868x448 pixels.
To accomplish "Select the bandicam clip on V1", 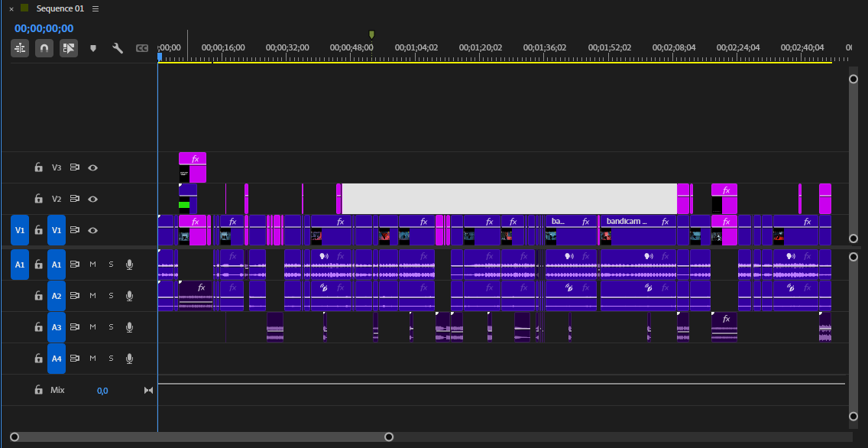I will point(638,230).
